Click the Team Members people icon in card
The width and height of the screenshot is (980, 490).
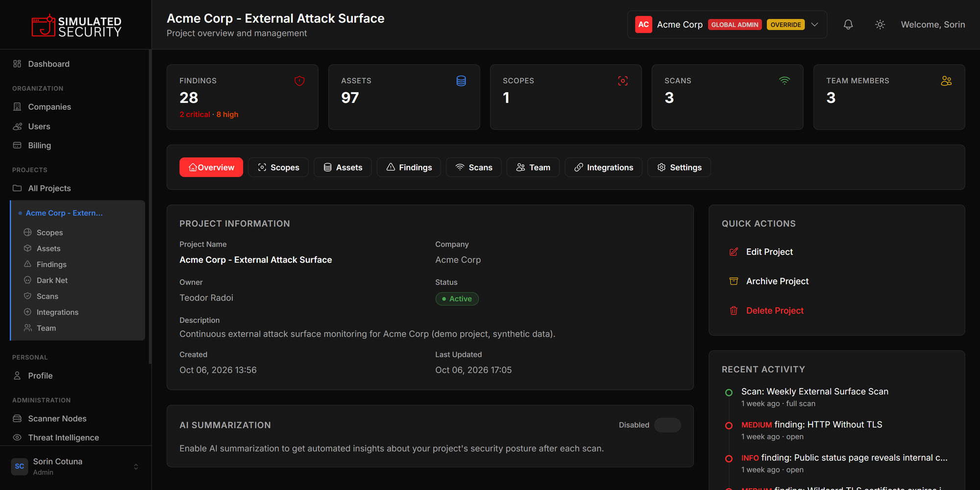click(x=946, y=81)
